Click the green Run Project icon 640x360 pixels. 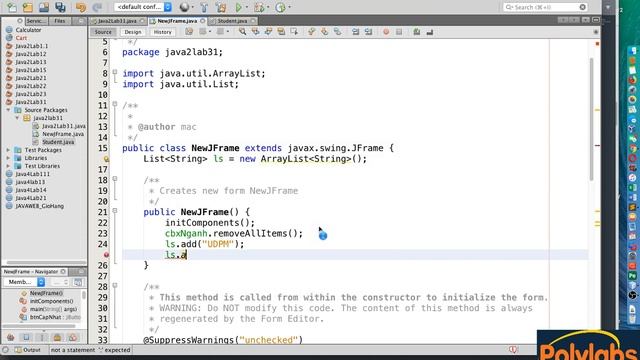(239, 7)
